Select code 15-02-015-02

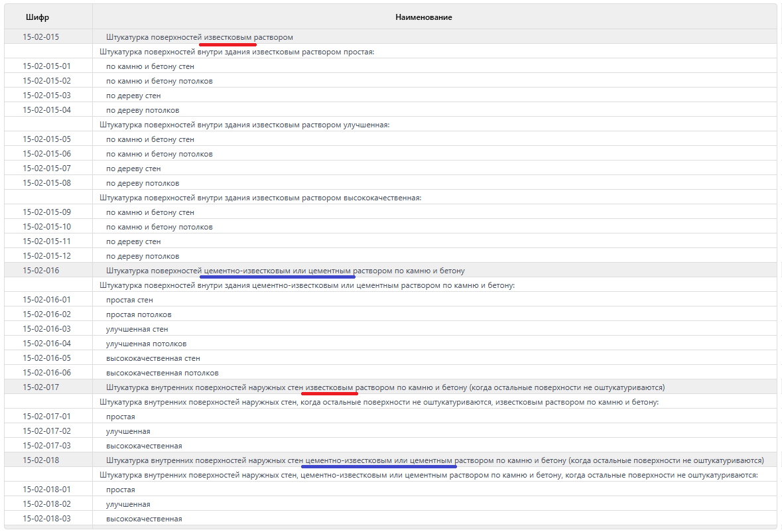point(47,81)
